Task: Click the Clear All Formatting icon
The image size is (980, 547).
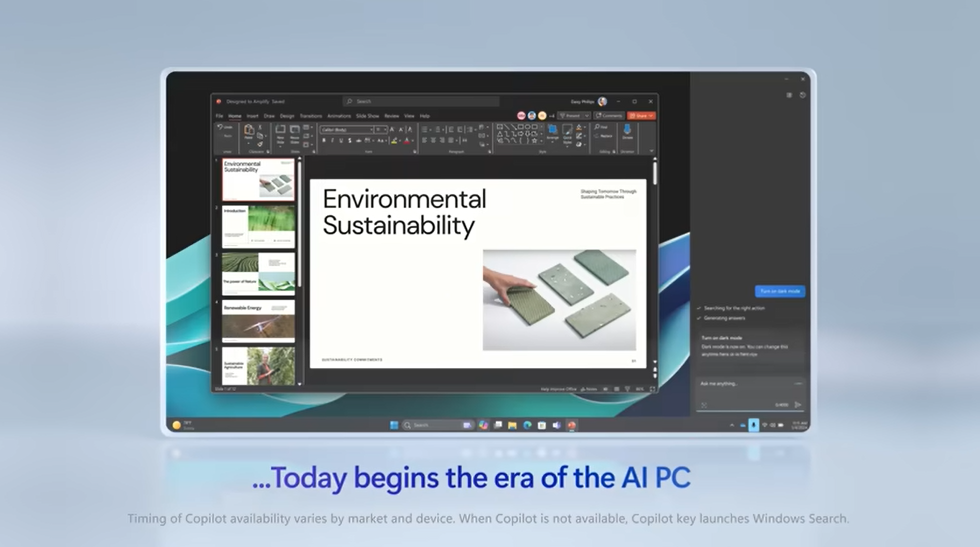Action: click(x=410, y=130)
